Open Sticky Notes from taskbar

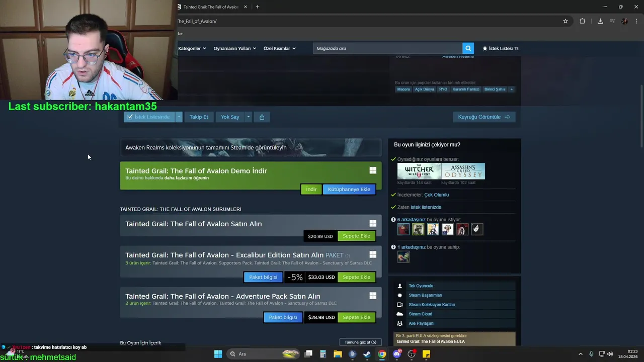click(x=426, y=354)
